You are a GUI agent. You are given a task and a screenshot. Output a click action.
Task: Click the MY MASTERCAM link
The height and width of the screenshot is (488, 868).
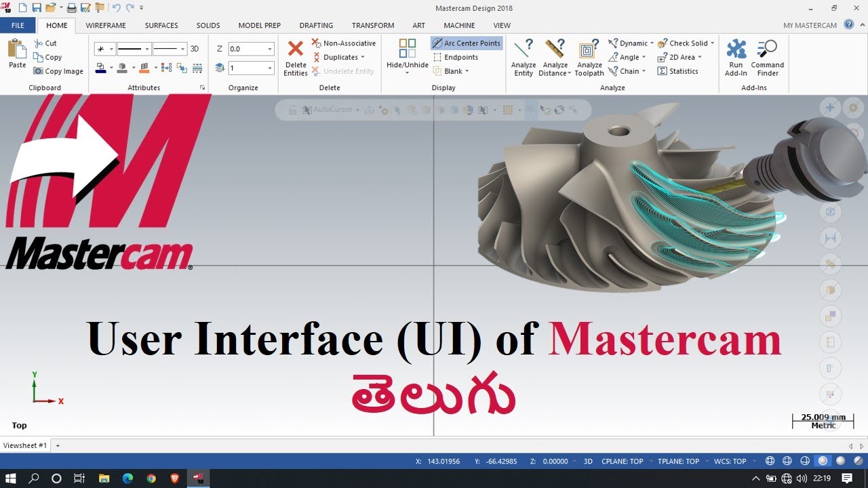pos(810,25)
